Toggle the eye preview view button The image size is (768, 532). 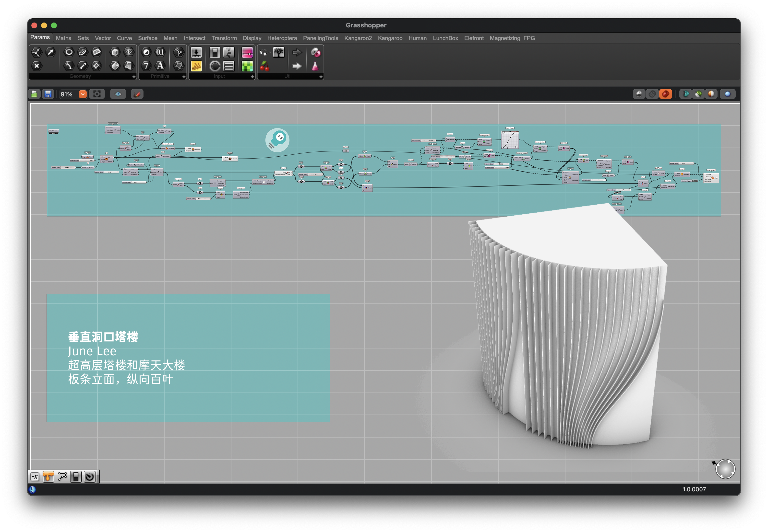click(x=118, y=94)
